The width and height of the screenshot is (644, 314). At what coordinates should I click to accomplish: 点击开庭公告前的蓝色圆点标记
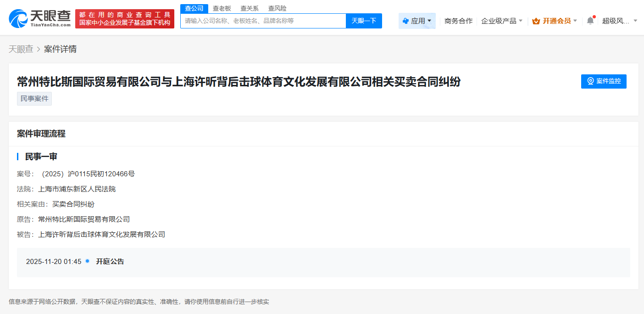click(87, 261)
